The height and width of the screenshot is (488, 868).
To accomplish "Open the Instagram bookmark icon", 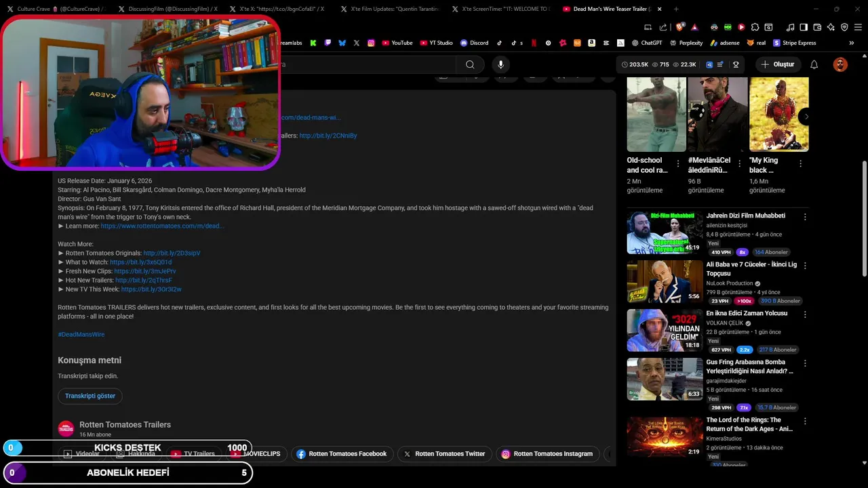I will 371,43.
